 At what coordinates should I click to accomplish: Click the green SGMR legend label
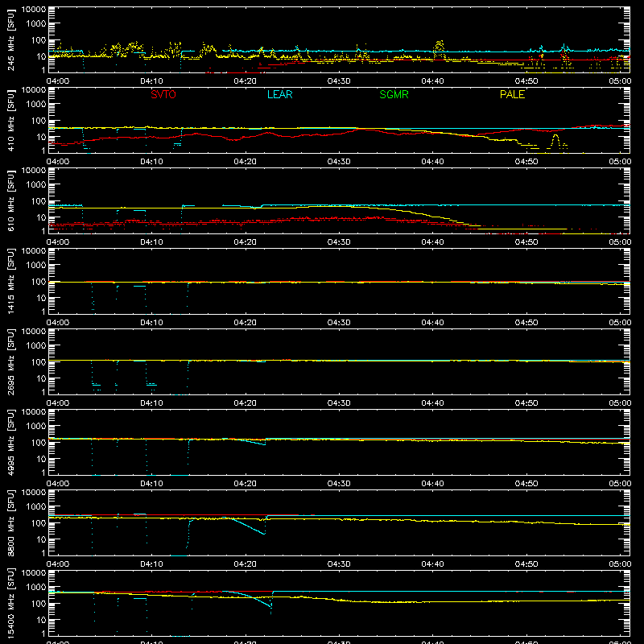pos(394,94)
